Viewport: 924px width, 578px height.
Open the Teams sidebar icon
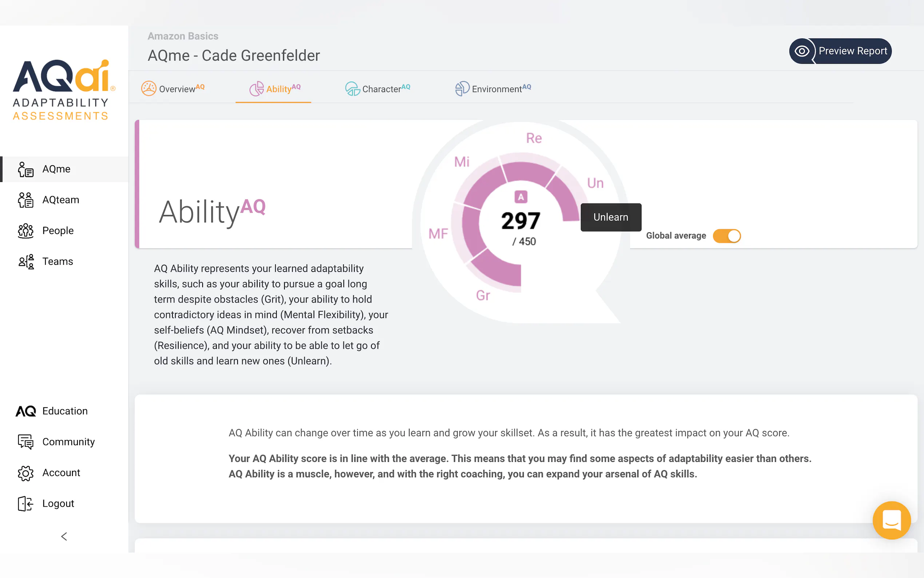(x=25, y=261)
